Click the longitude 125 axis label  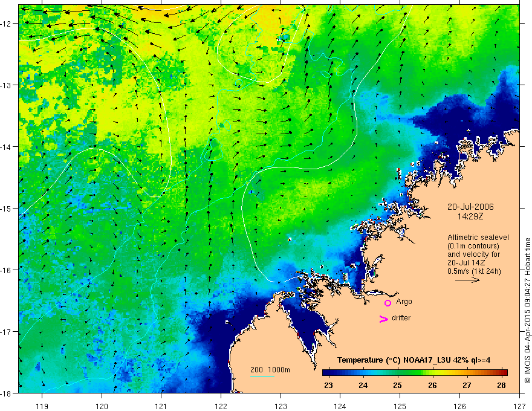[400, 406]
